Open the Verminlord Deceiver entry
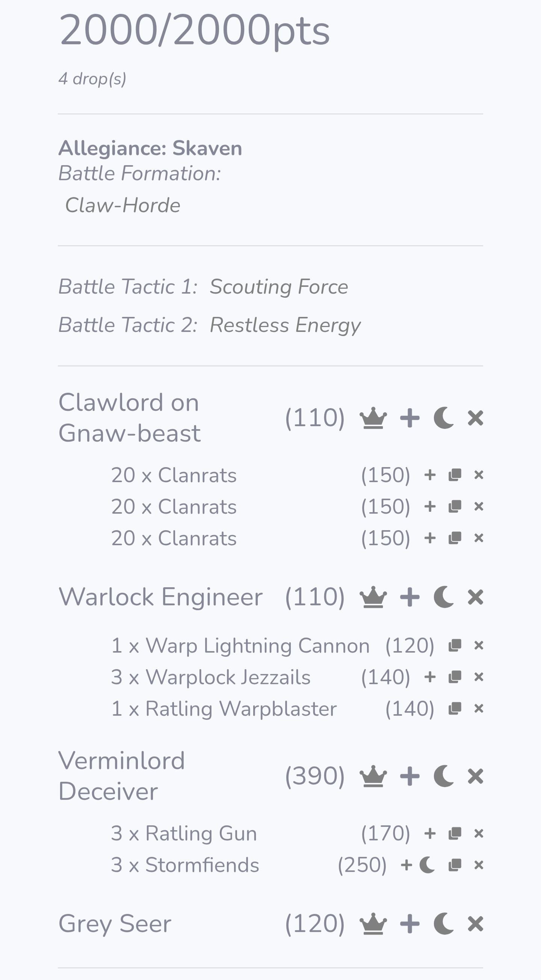The image size is (541, 980). pos(122,776)
